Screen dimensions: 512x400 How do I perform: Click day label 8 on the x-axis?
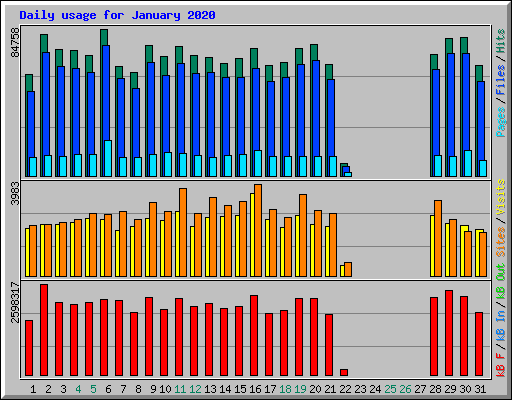[138, 389]
